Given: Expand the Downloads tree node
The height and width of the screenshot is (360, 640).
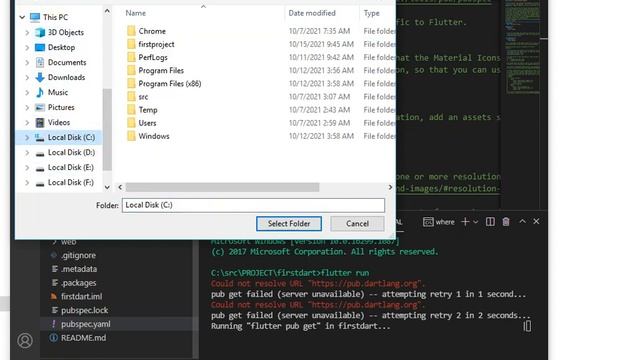Looking at the screenshot, I should coord(27,77).
